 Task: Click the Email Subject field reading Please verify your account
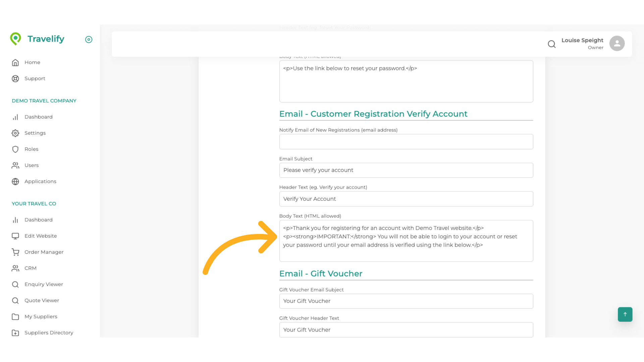pyautogui.click(x=406, y=170)
